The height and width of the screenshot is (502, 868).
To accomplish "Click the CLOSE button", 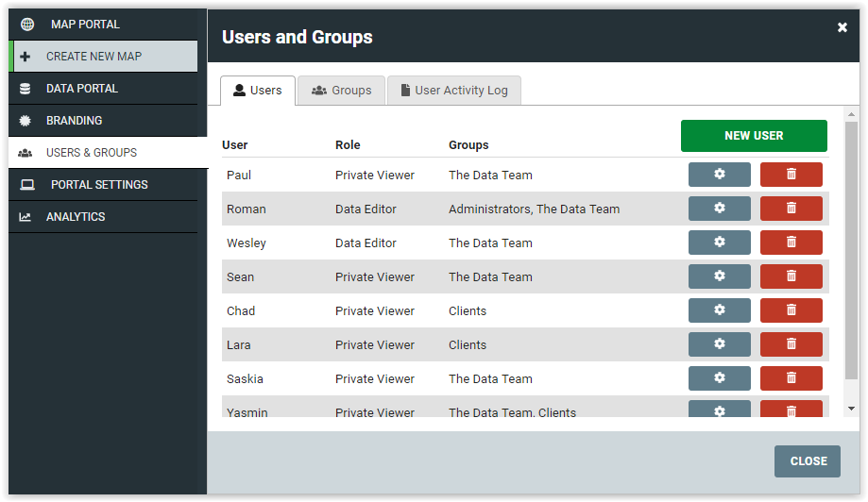I will pos(808,461).
